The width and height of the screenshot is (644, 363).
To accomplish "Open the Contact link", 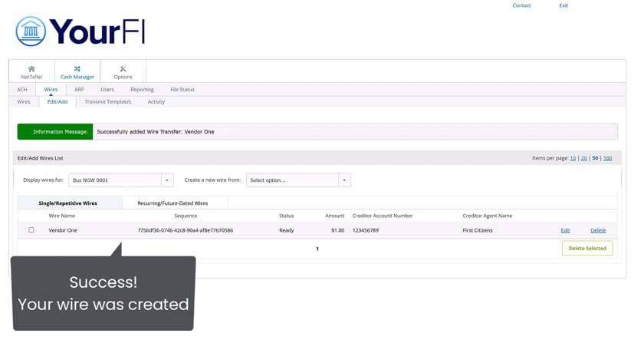I will 521,5.
